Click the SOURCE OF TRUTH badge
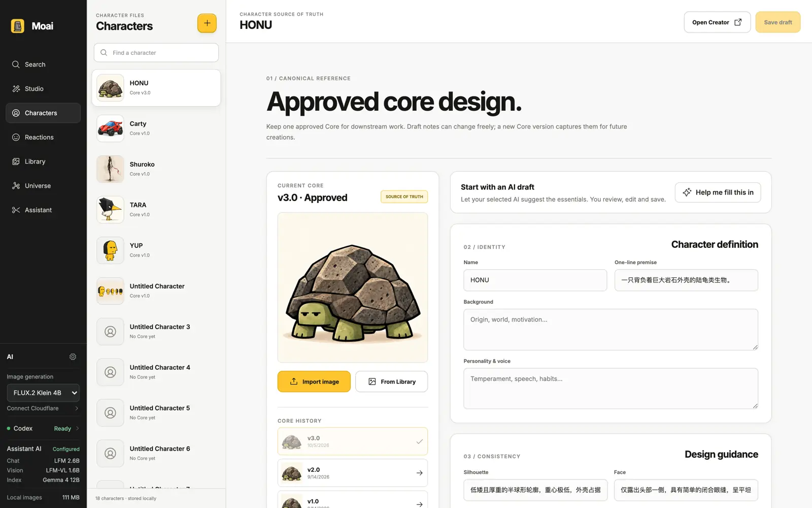The image size is (812, 508). (x=404, y=197)
